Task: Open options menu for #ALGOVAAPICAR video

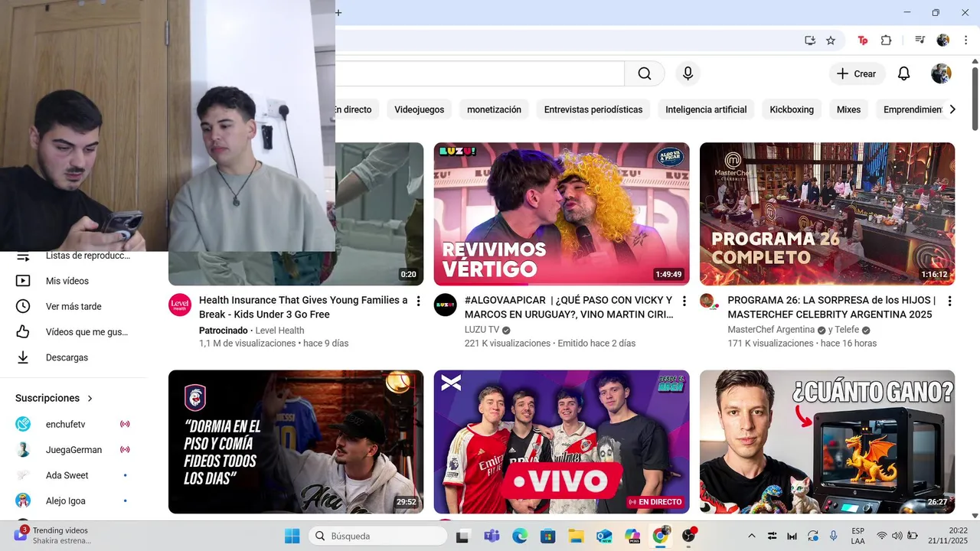Action: click(x=684, y=302)
